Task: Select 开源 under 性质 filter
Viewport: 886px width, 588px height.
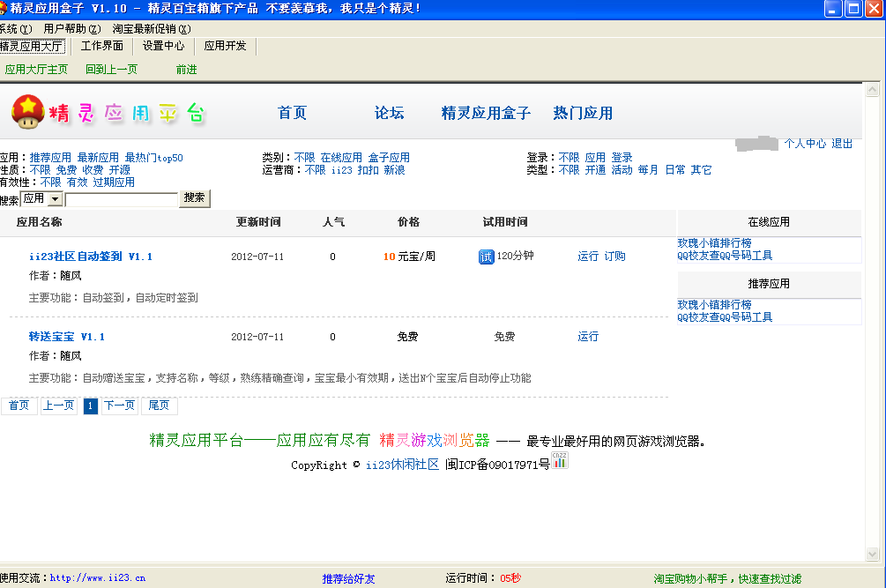Action: [x=119, y=170]
